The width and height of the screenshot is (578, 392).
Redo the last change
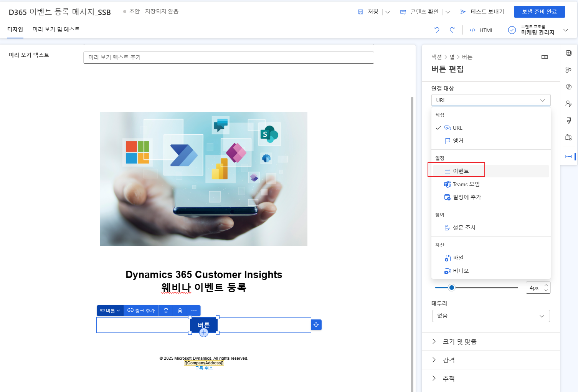(x=452, y=30)
